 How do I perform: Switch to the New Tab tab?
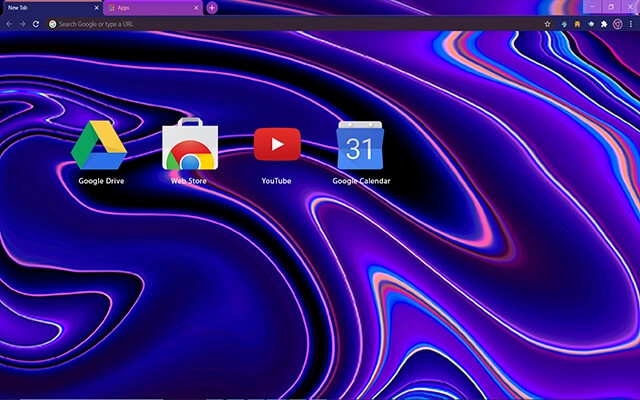(x=51, y=8)
